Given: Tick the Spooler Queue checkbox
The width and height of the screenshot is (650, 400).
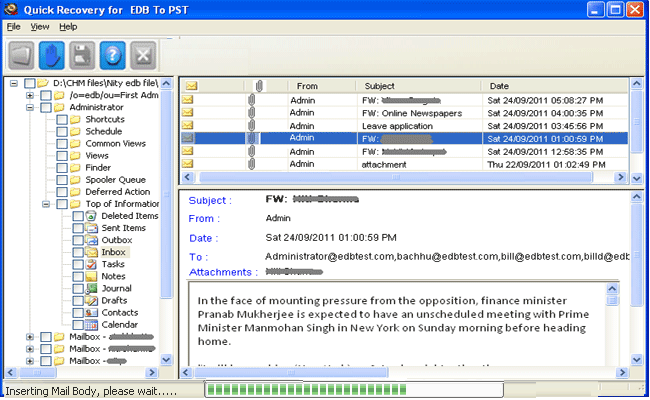Looking at the screenshot, I should [62, 180].
